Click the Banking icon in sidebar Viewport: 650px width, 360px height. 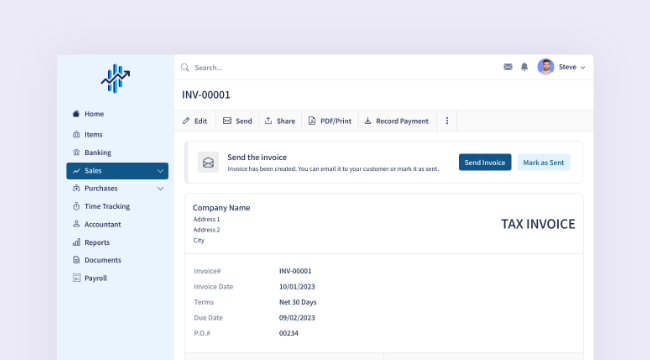pyautogui.click(x=76, y=152)
